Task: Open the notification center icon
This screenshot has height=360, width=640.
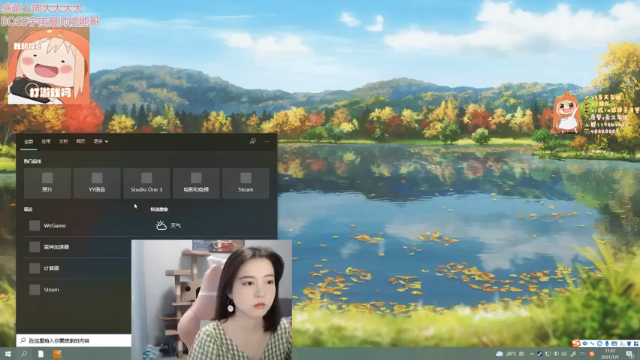Action: (x=629, y=353)
